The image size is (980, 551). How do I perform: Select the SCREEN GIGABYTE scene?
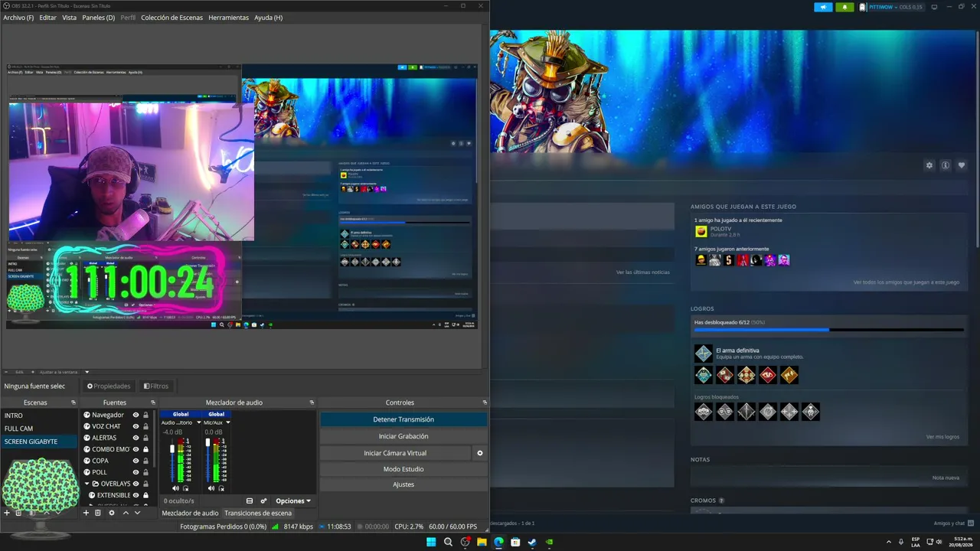pyautogui.click(x=39, y=442)
